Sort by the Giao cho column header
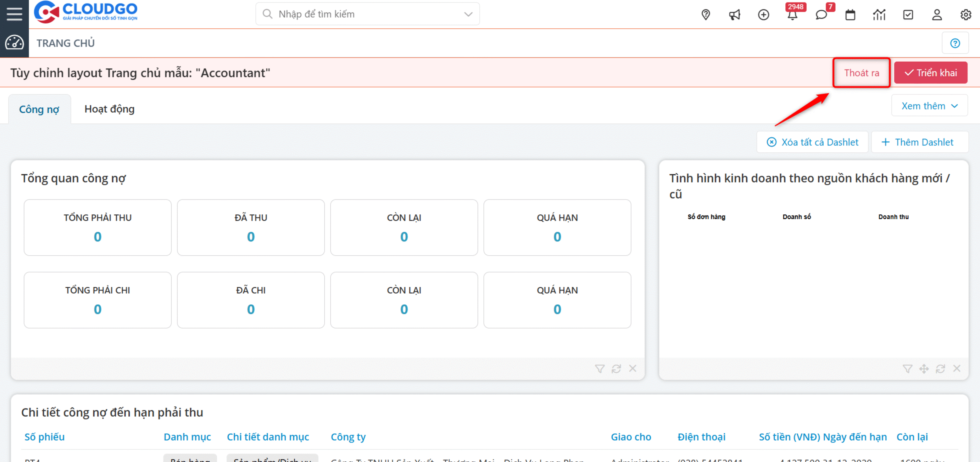Viewport: 980px width, 462px height. point(631,437)
